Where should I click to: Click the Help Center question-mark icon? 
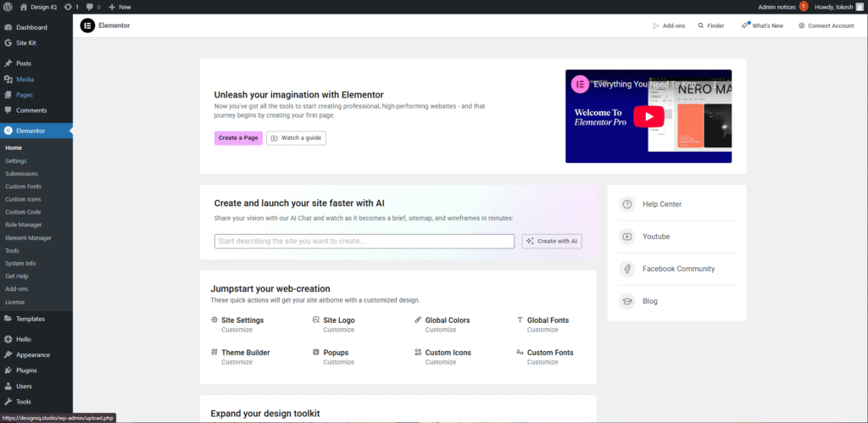coord(627,204)
